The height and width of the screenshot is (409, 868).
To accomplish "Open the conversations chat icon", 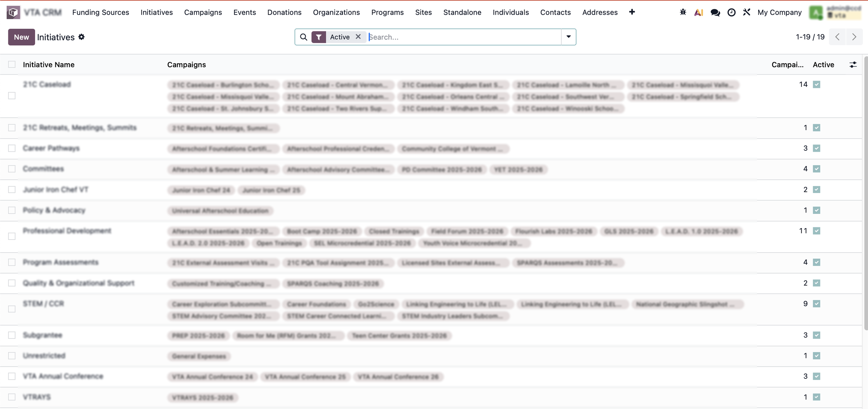I will coord(715,12).
